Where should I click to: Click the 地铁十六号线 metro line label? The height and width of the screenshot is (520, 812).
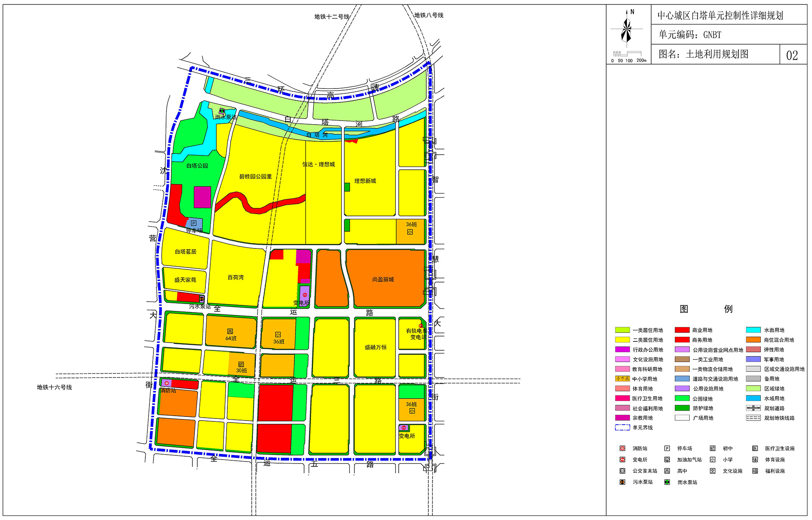tap(54, 387)
